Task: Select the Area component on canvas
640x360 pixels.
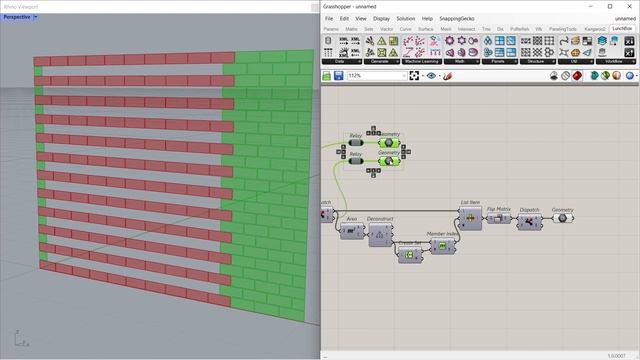Action: (352, 231)
